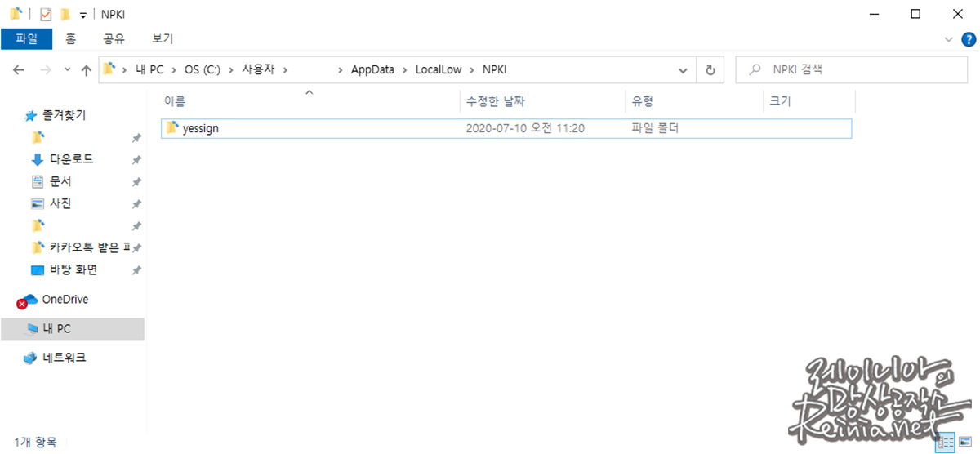Viewport: 980px width, 454px height.
Task: Select LocalLow breadcrumb segment
Action: pos(439,70)
